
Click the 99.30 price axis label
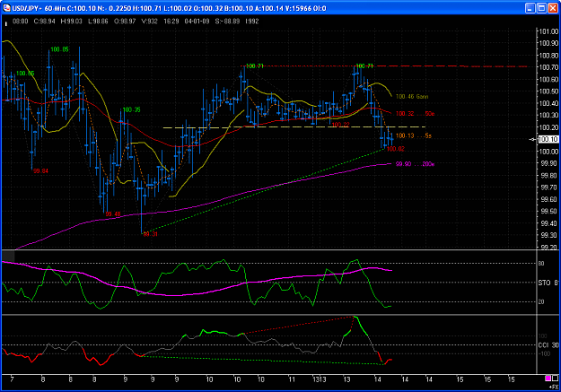pyautogui.click(x=548, y=235)
